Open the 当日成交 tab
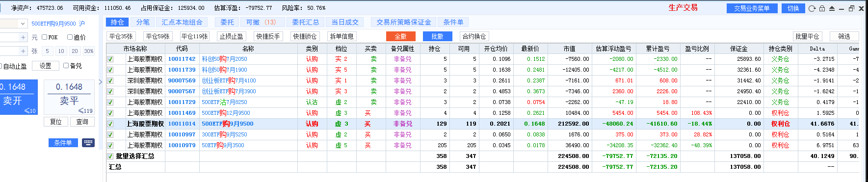Image resolution: width=868 pixels, height=182 pixels. (x=345, y=22)
